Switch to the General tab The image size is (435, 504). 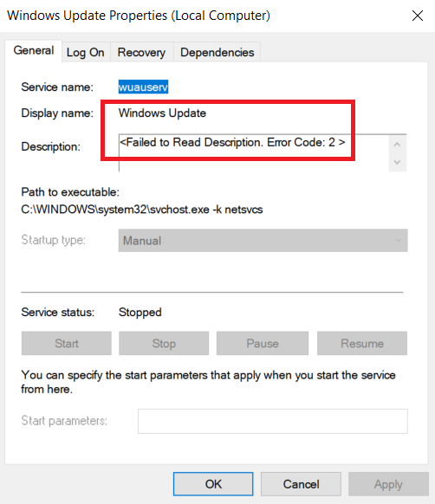click(34, 50)
